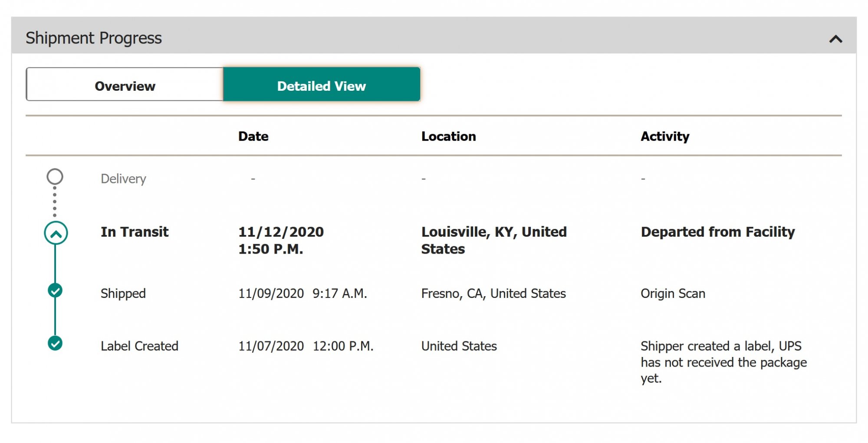Select the Detailed View tab
Viewport: 868px width, 443px height.
coord(322,86)
